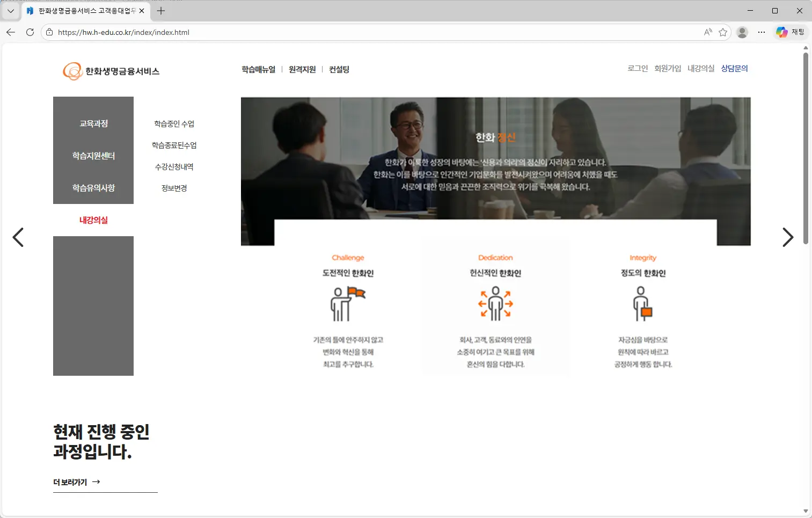Go back to previous page
812x518 pixels.
[x=11, y=32]
